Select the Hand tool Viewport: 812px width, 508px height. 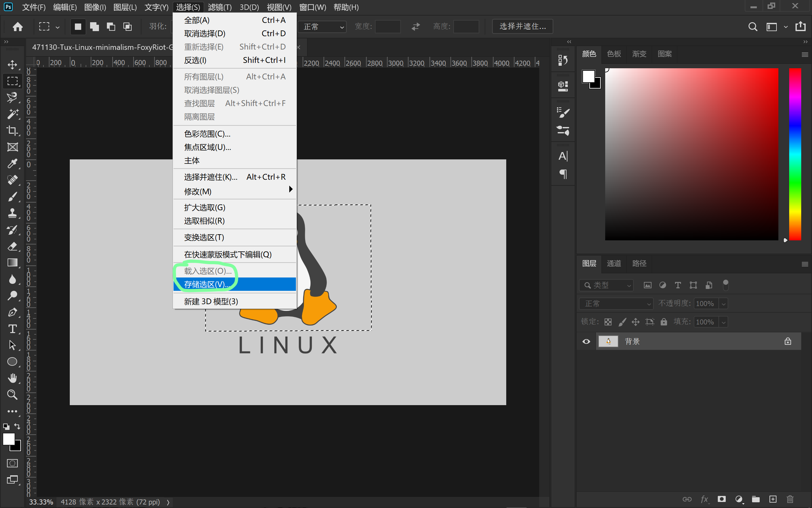[12, 378]
